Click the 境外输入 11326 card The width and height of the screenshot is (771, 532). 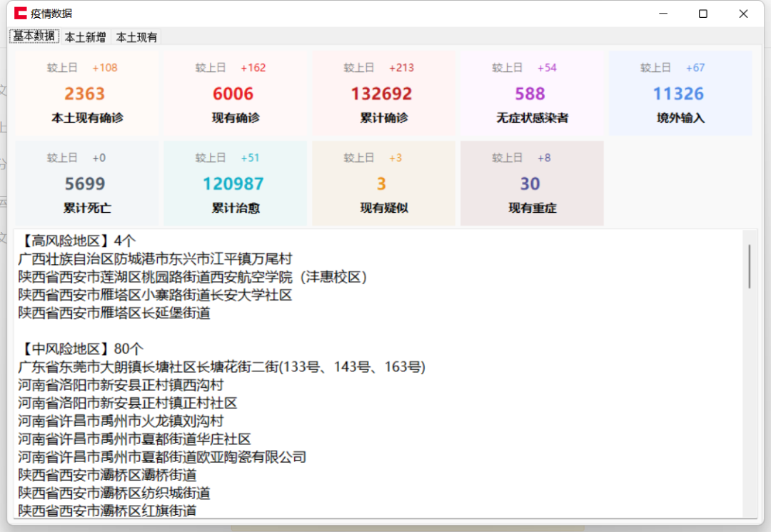pyautogui.click(x=680, y=94)
